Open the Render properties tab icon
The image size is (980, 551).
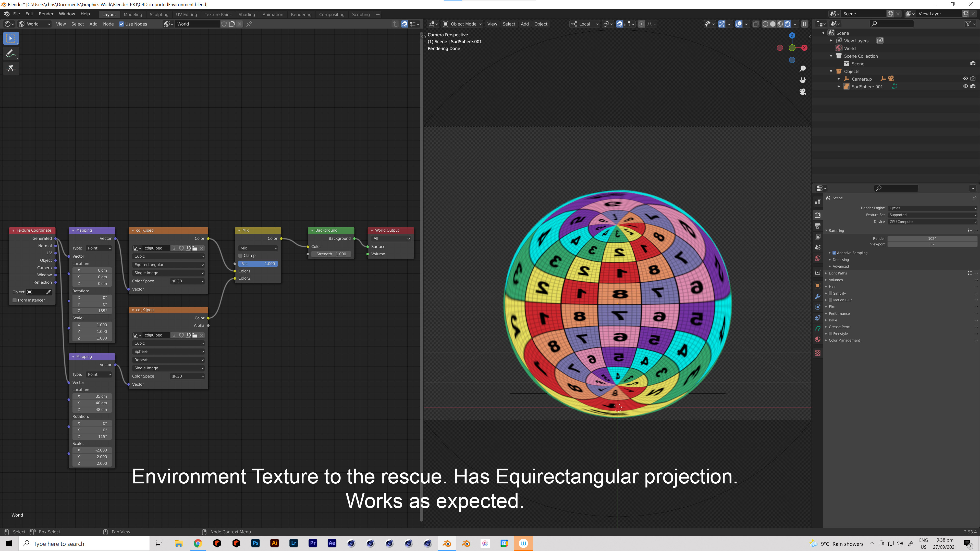click(817, 215)
